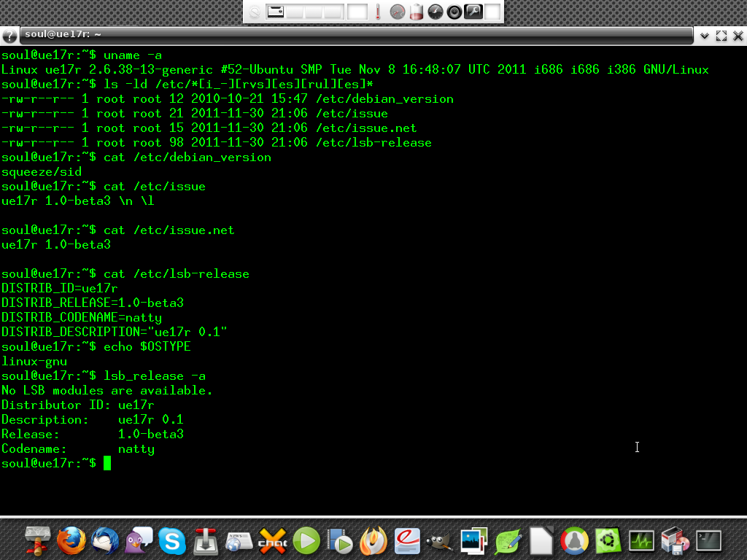This screenshot has height=560, width=747.
Task: Click the thermometer temperature gadget
Action: tap(379, 12)
